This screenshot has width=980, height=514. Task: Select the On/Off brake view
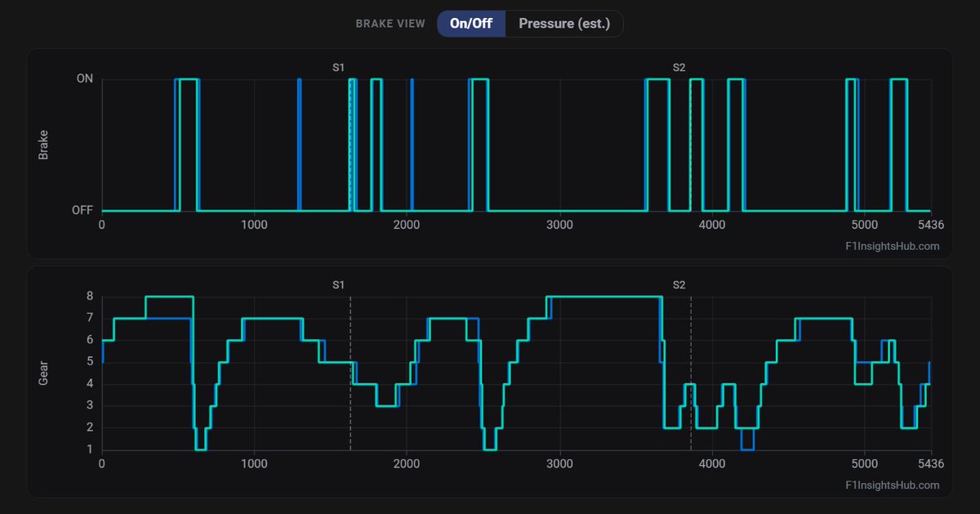(x=471, y=24)
